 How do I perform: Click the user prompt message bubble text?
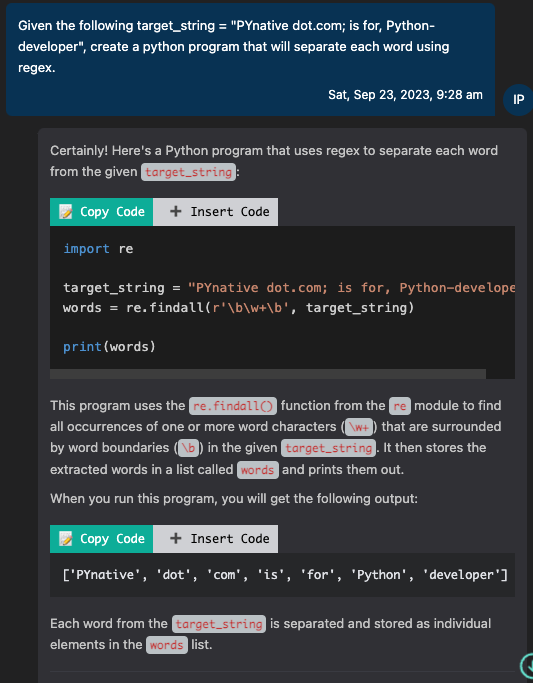[x=233, y=47]
